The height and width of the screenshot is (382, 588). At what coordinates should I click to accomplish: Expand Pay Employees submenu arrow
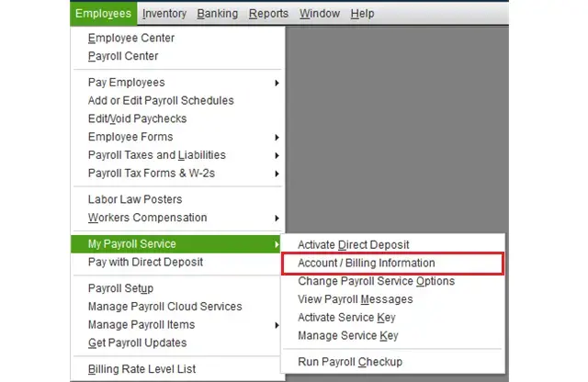pyautogui.click(x=277, y=83)
